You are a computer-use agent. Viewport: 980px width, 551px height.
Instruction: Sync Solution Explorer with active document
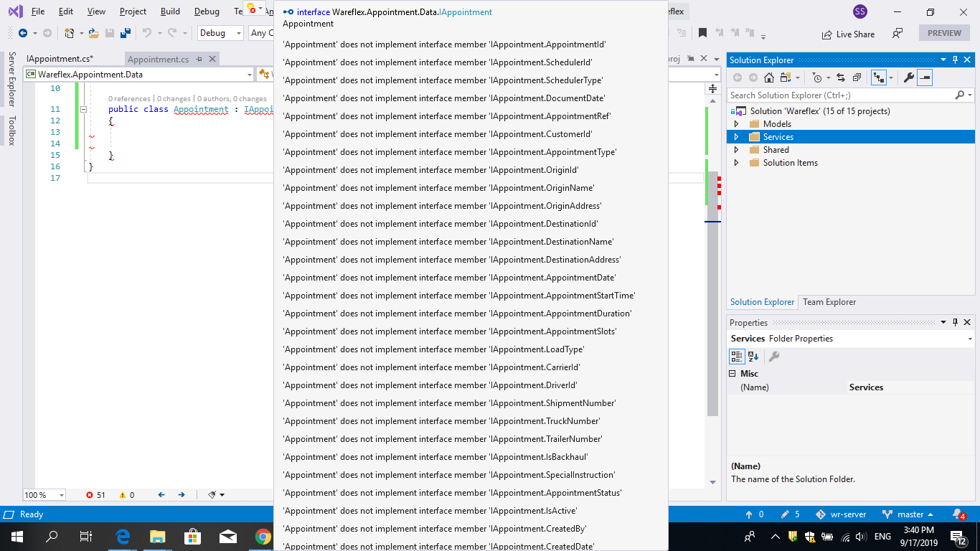(x=840, y=77)
